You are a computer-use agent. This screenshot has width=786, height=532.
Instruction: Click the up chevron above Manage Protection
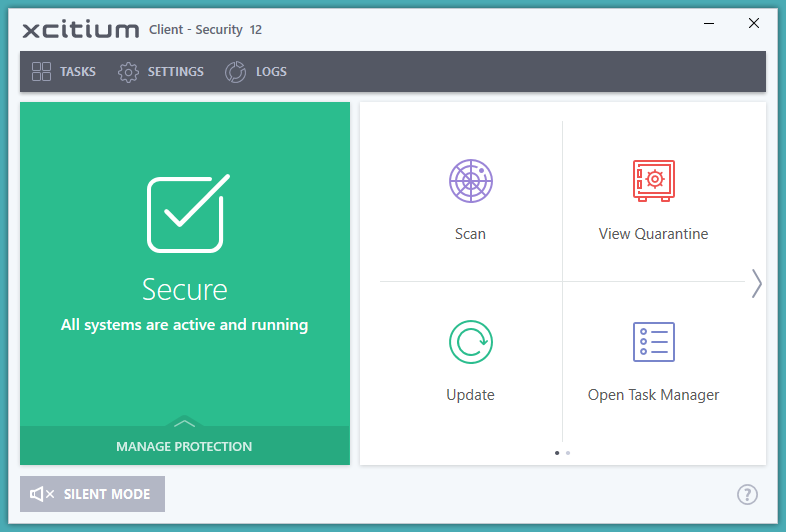(x=184, y=423)
